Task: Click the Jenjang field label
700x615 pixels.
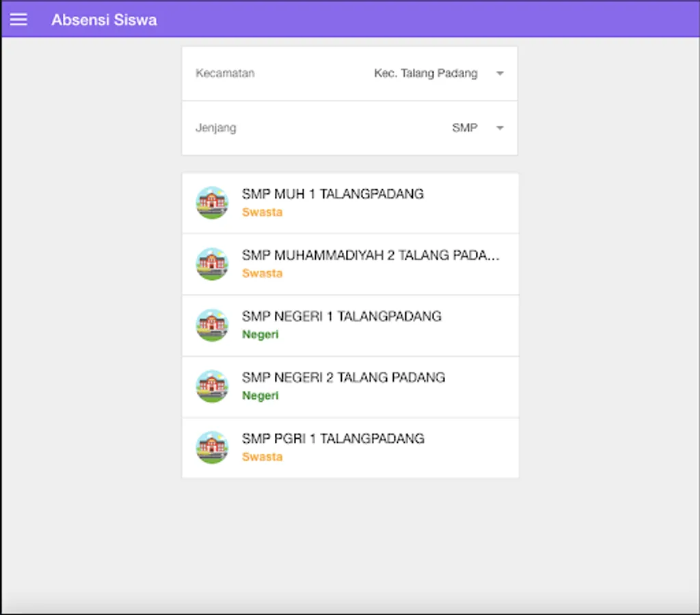Action: pyautogui.click(x=215, y=128)
